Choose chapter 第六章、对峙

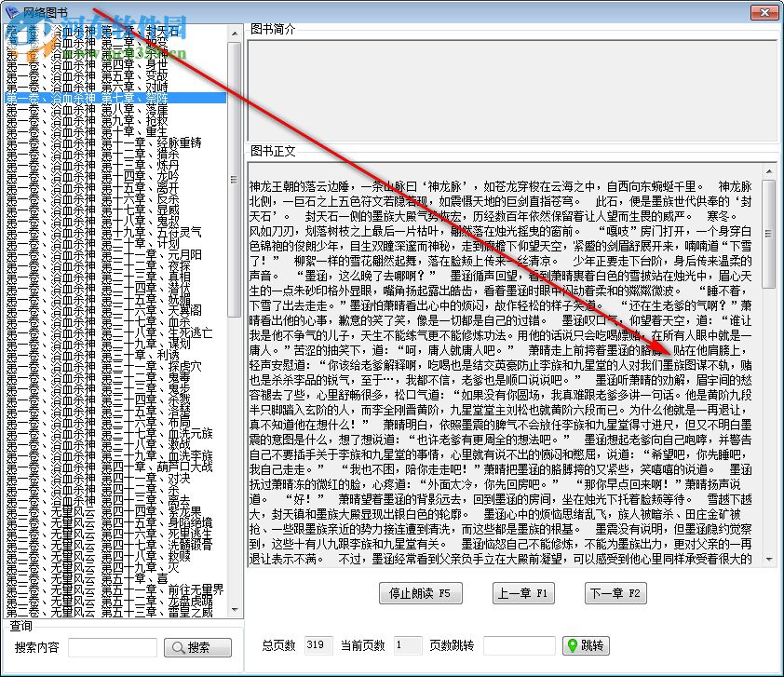112,85
